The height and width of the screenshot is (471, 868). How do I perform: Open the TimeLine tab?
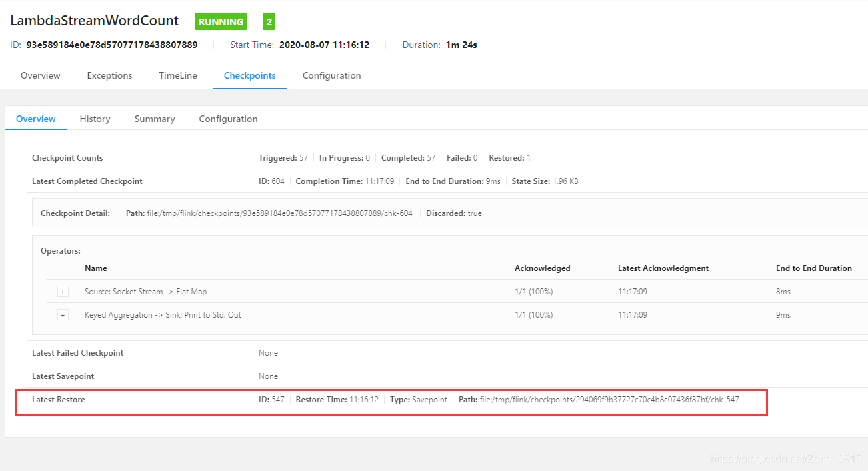(x=177, y=75)
